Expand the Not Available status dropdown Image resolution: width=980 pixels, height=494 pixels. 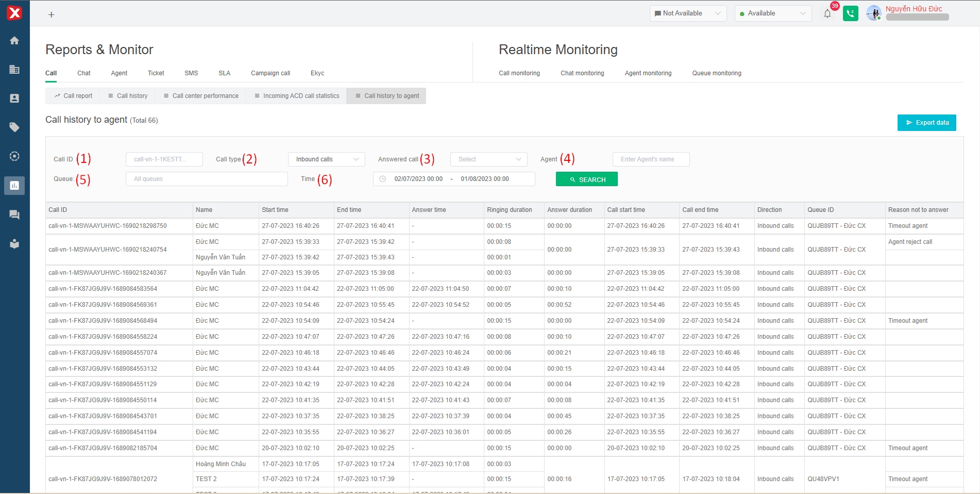(688, 13)
